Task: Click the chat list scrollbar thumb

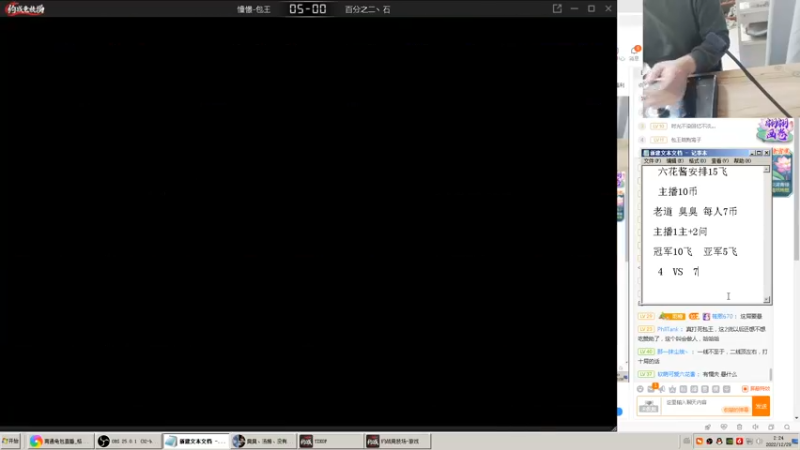Action: point(770,374)
